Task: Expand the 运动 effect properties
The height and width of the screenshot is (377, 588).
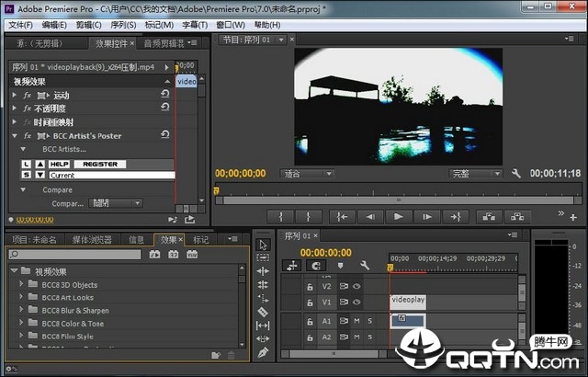Action: (16, 95)
